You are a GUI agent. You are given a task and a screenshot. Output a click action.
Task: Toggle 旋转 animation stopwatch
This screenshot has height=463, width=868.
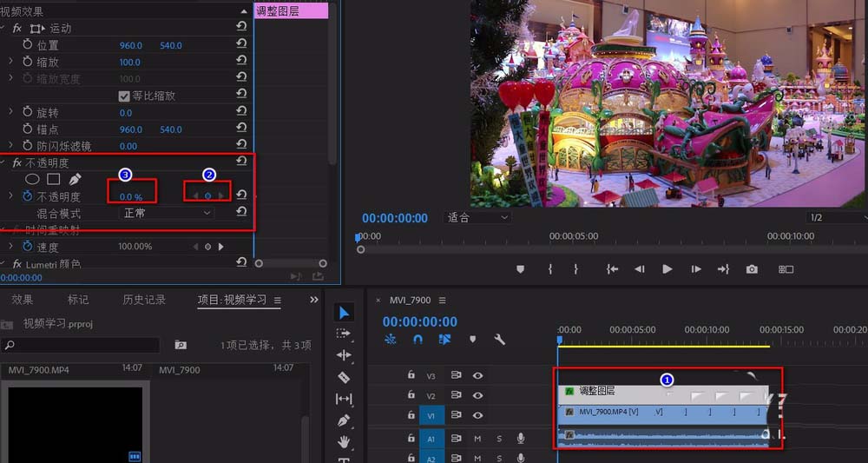(x=27, y=112)
